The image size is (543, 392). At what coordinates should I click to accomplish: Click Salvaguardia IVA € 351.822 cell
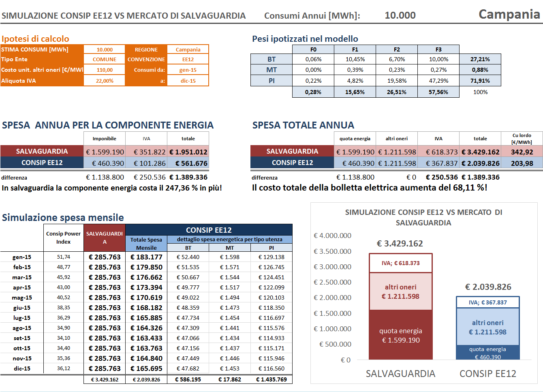point(146,152)
